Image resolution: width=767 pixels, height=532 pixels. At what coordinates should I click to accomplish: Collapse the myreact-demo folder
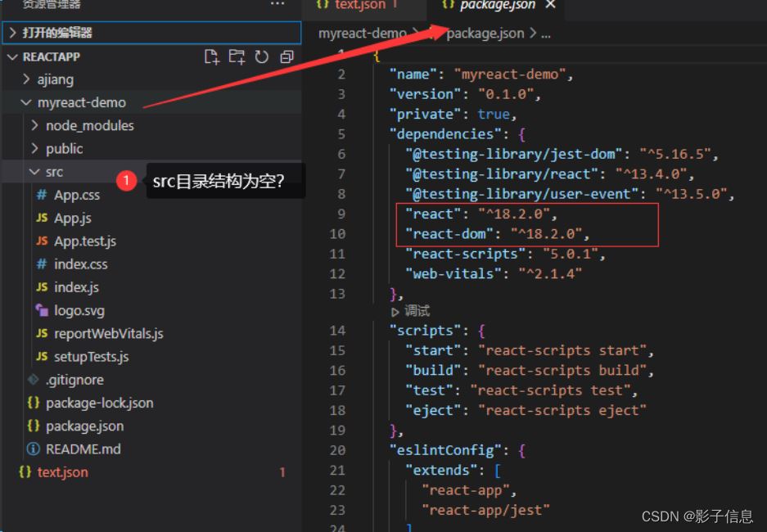tap(81, 102)
